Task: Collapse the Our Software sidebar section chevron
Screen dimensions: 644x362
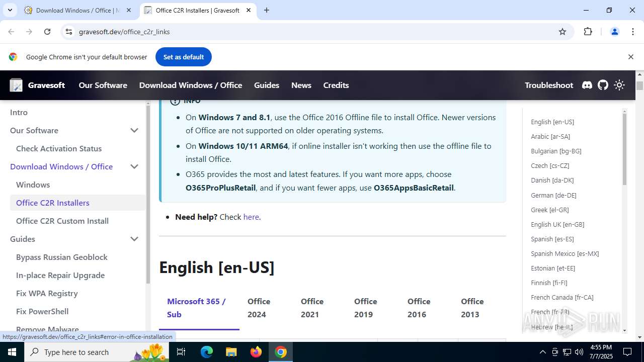Action: (134, 130)
